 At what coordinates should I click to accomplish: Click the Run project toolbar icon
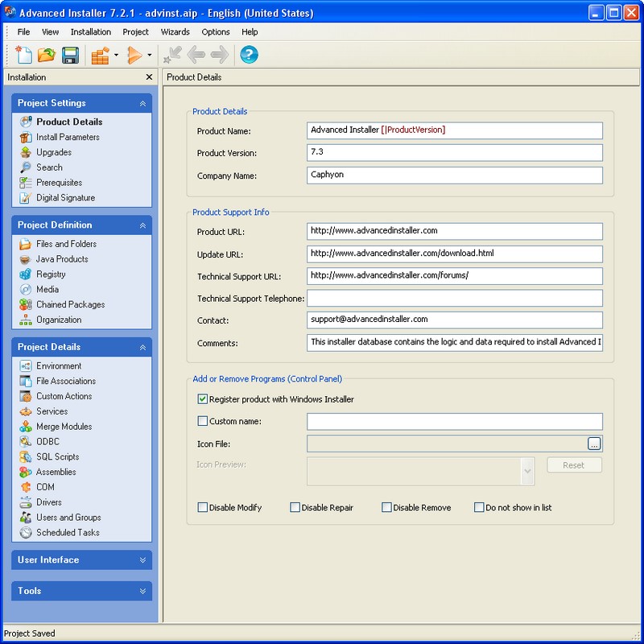134,55
